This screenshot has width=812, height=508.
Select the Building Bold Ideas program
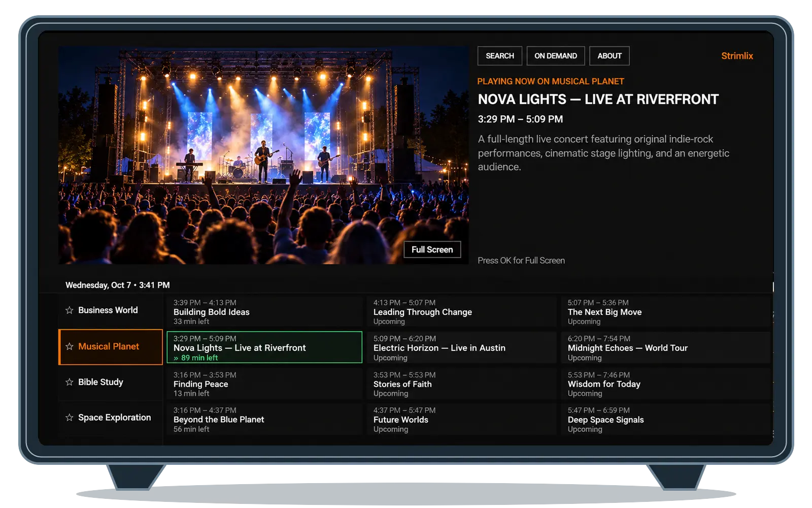pyautogui.click(x=264, y=311)
